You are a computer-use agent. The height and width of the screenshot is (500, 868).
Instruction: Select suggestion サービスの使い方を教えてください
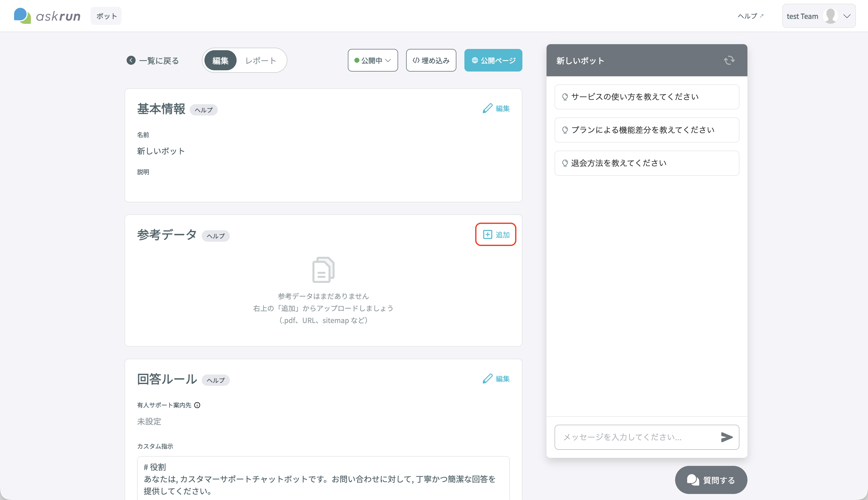[x=646, y=97]
